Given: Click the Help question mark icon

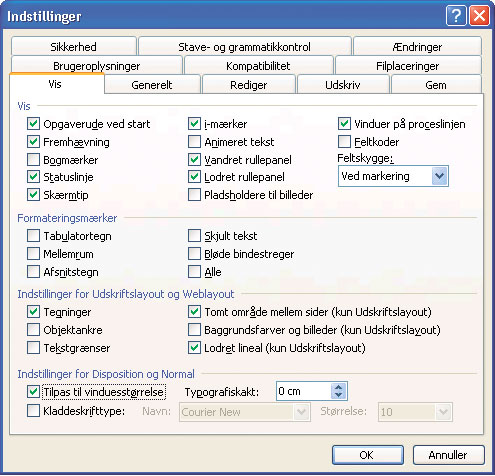Looking at the screenshot, I should tap(456, 16).
